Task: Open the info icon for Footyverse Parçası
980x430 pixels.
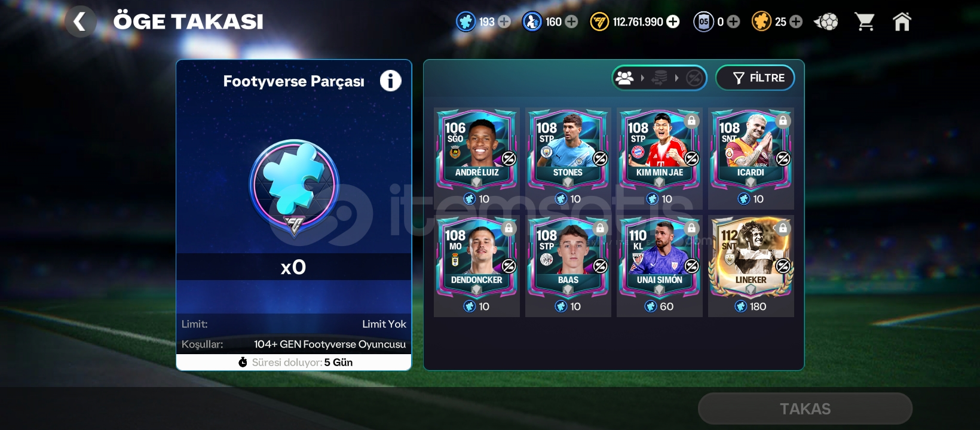Action: click(390, 81)
